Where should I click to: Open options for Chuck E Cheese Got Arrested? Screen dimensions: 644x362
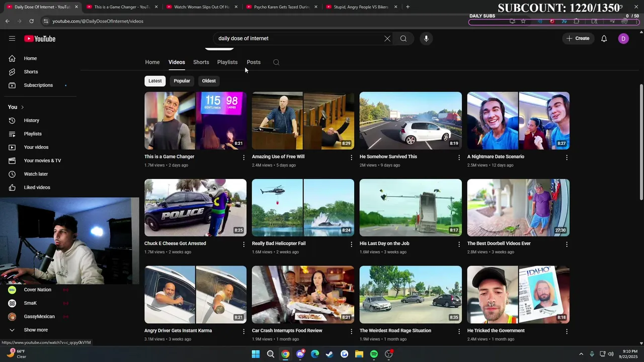tap(244, 244)
